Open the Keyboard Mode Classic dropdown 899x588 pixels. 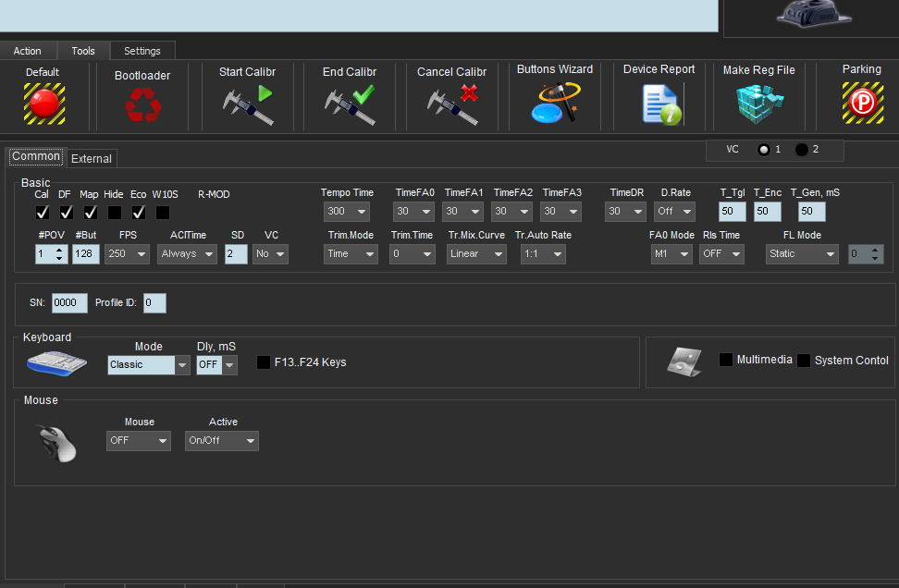[149, 365]
